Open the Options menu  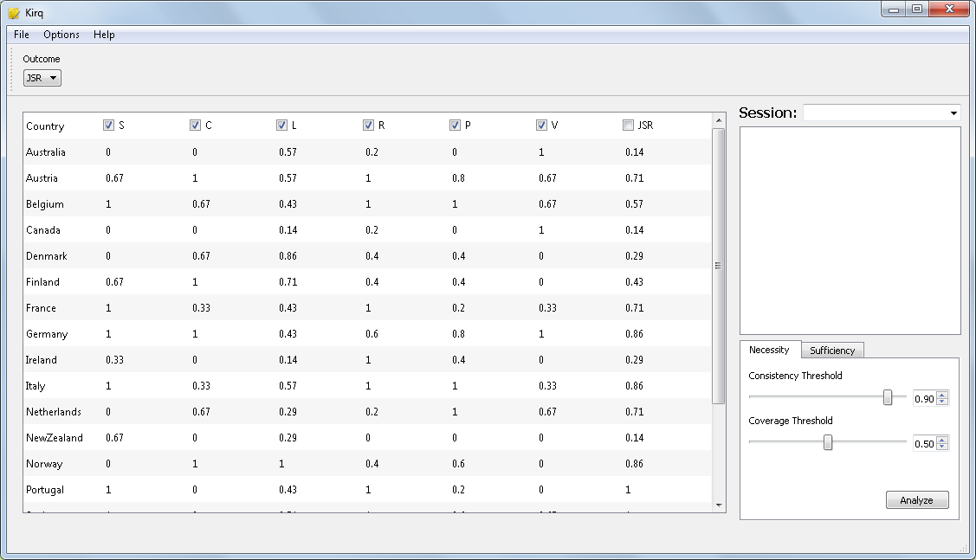tap(61, 35)
